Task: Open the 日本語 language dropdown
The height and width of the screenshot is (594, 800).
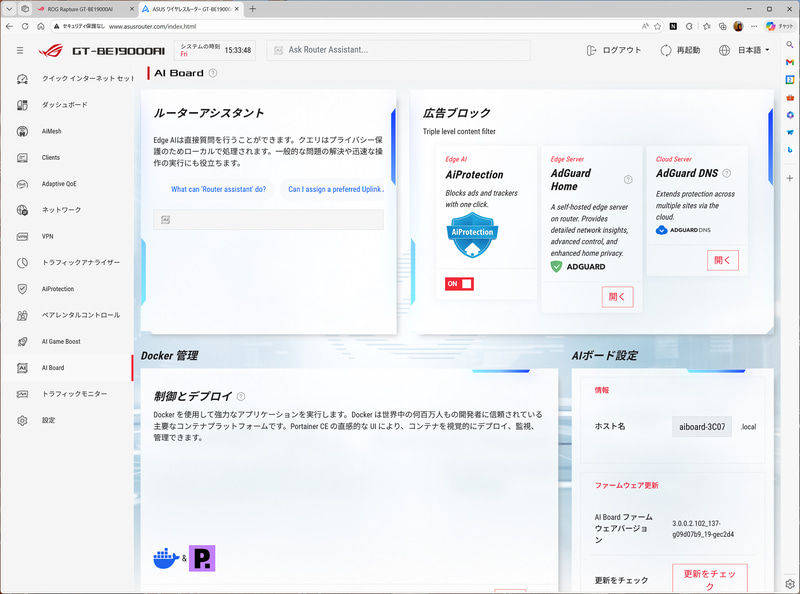Action: point(753,50)
